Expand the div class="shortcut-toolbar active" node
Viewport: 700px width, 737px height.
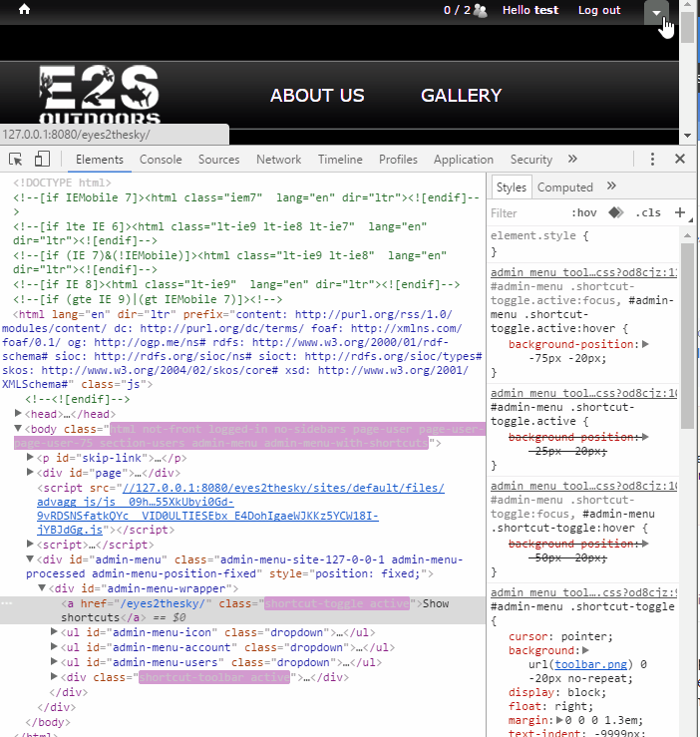click(54, 677)
